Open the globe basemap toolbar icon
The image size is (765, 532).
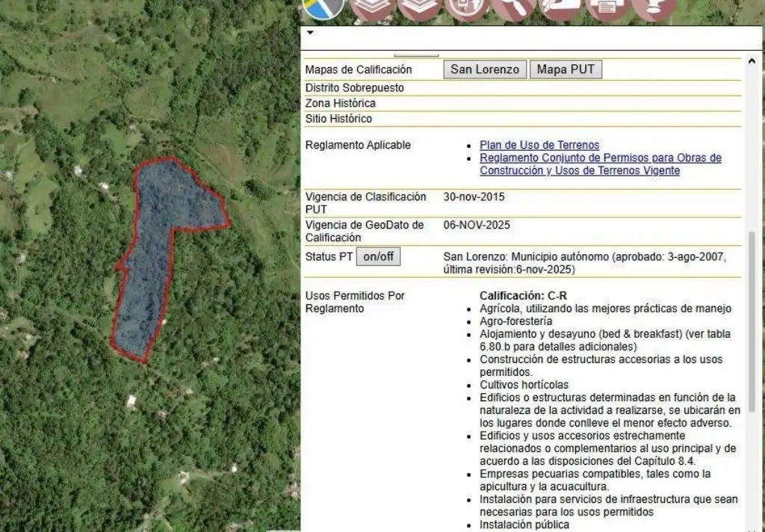[x=466, y=7]
